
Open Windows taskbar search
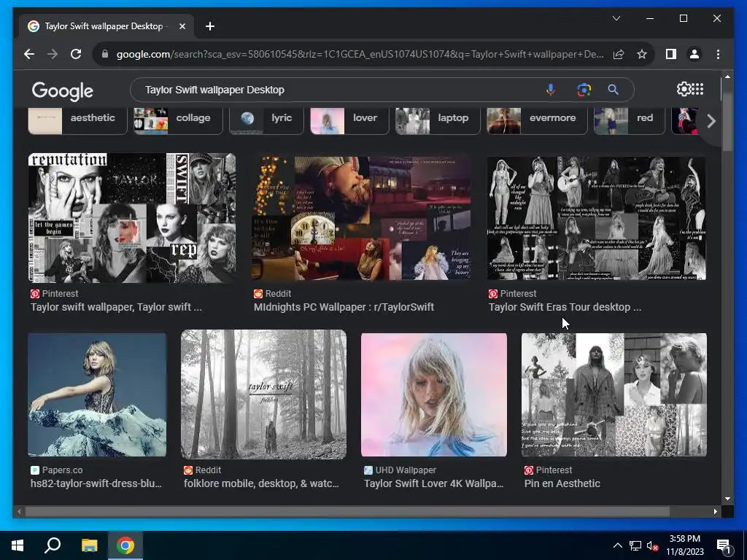click(x=53, y=545)
